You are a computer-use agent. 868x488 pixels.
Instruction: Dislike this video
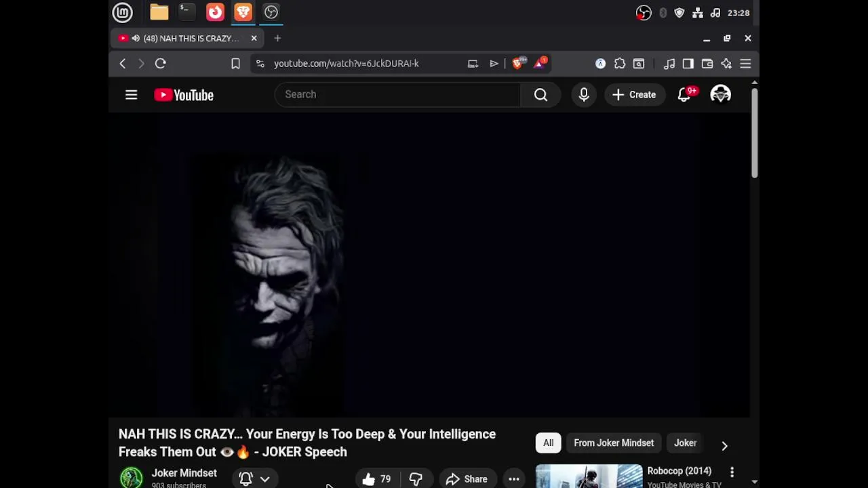coord(416,479)
